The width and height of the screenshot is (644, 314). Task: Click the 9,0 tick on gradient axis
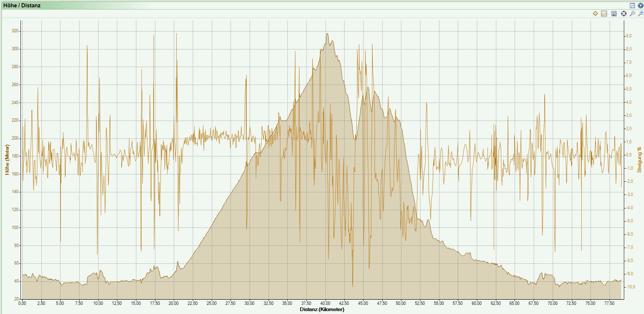pyautogui.click(x=628, y=36)
